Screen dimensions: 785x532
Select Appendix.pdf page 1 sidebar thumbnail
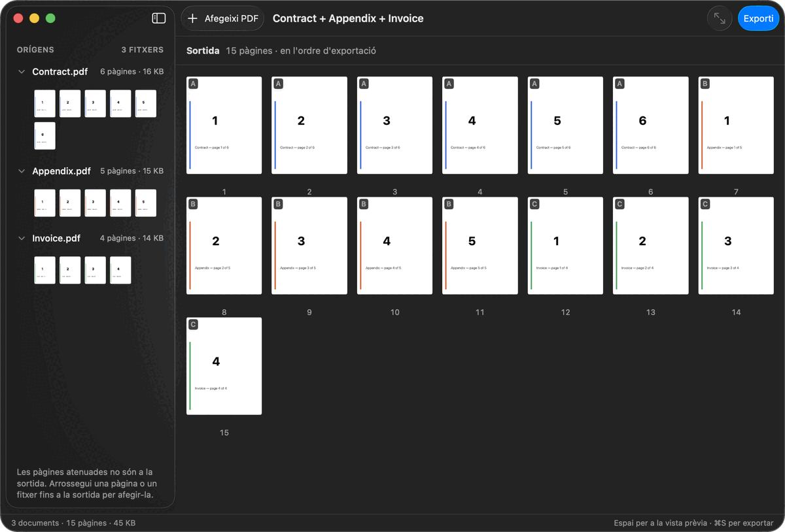click(x=45, y=203)
